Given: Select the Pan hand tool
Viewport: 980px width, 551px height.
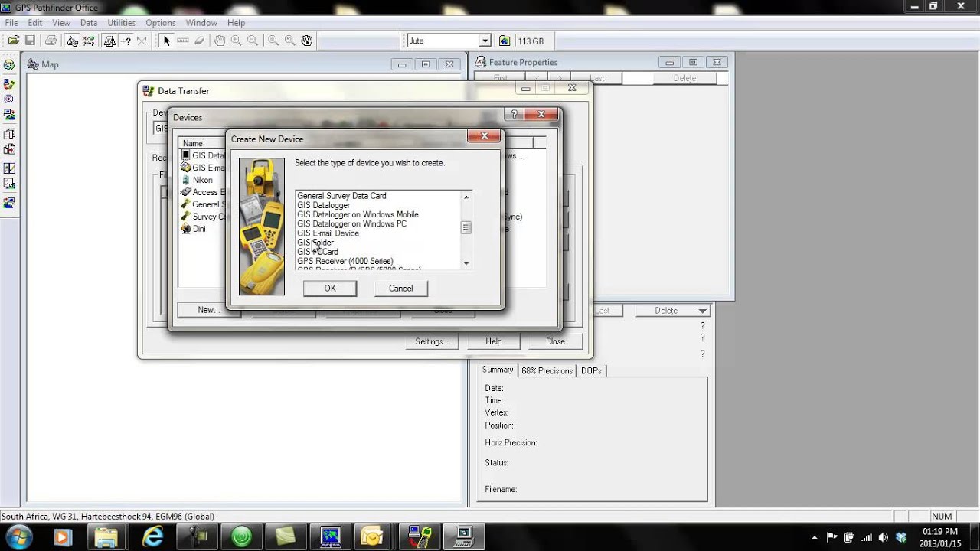Looking at the screenshot, I should (x=220, y=41).
